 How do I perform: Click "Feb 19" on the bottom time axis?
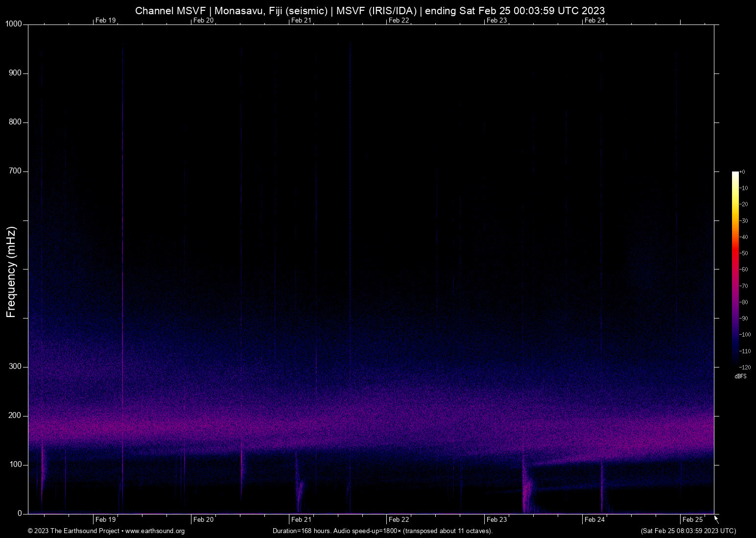coord(106,519)
